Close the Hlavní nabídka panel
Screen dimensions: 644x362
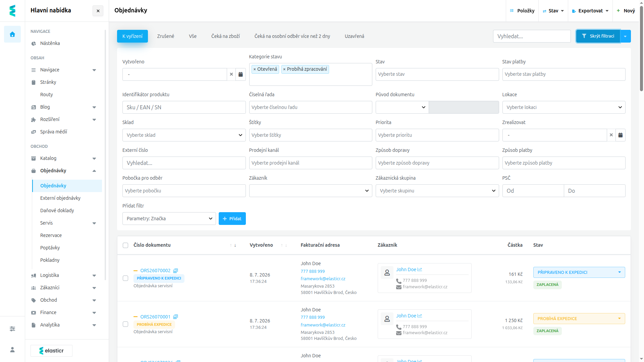[98, 11]
